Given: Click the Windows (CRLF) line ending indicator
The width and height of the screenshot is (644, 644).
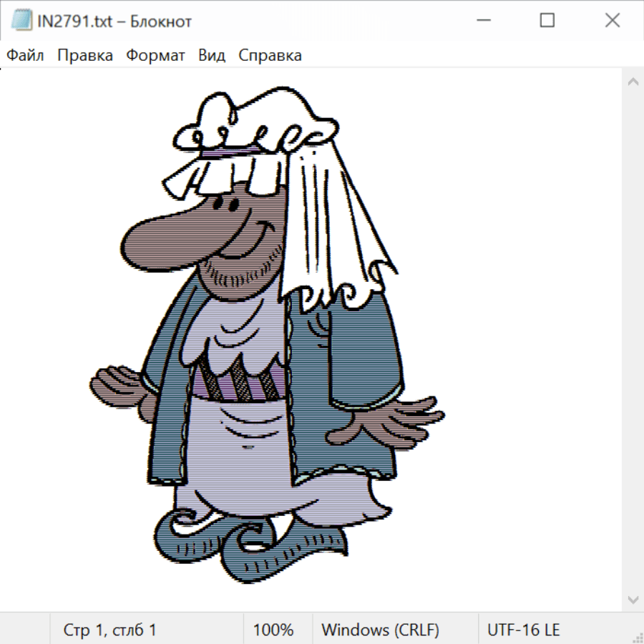Looking at the screenshot, I should 380,630.
